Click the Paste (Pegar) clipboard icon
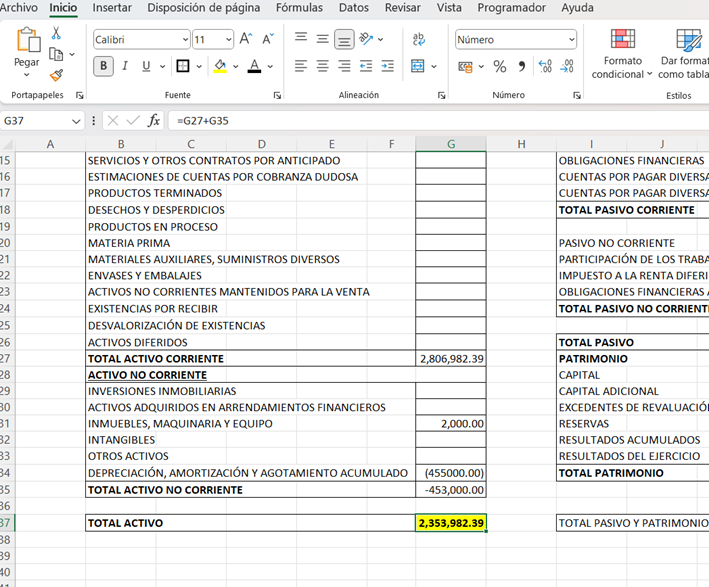This screenshot has height=587, width=709. (28, 39)
